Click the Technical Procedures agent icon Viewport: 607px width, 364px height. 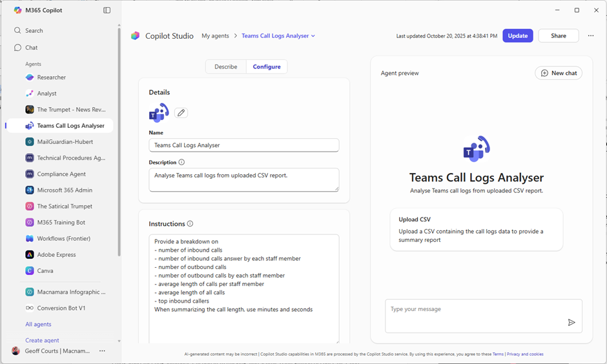pyautogui.click(x=30, y=158)
